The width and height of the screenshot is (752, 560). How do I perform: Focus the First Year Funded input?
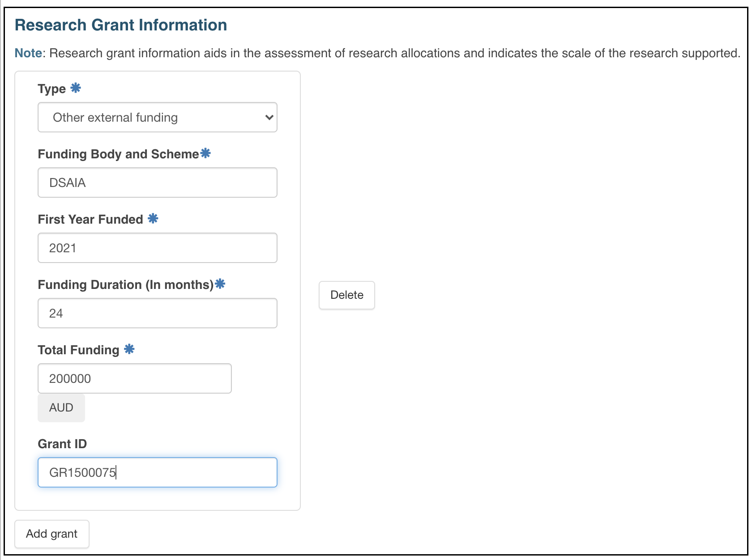tap(158, 248)
